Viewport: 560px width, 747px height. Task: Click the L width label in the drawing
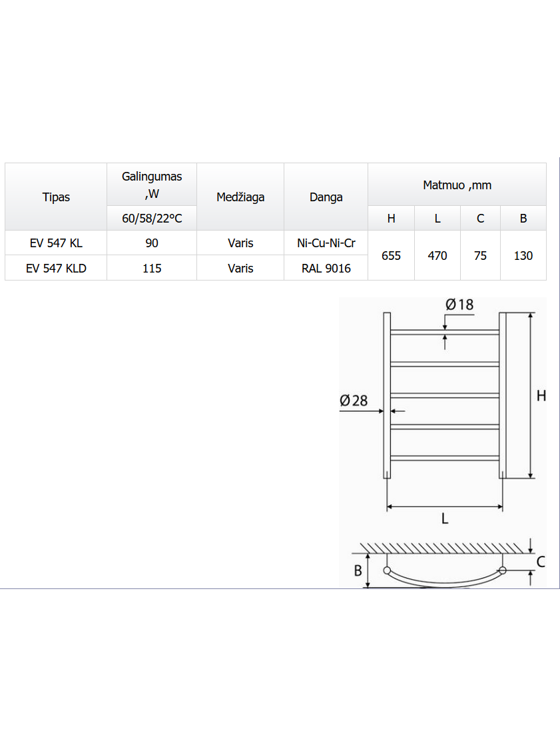pos(445,518)
